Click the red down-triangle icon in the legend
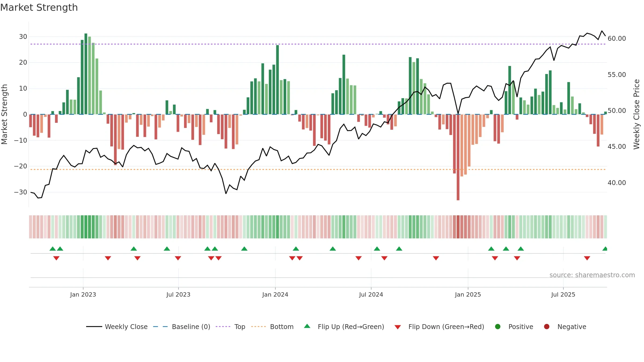The width and height of the screenshot is (644, 362). 398,327
